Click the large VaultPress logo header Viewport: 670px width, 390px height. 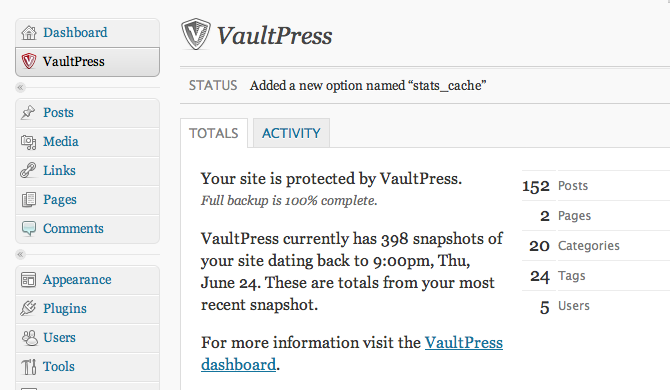(256, 35)
